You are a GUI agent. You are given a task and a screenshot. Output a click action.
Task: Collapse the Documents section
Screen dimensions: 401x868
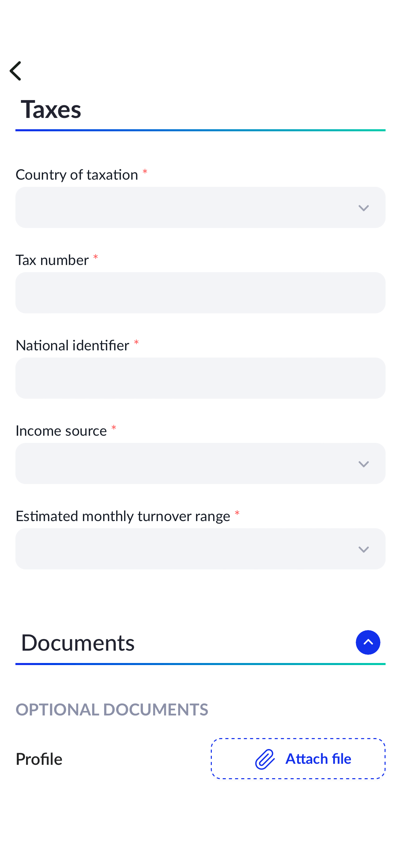click(x=368, y=642)
